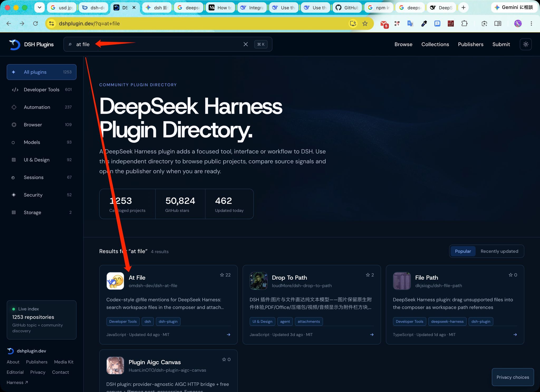Viewport: 540px width, 392px height.
Task: Switch to the 'usd jpy' browser tab
Action: (62, 8)
